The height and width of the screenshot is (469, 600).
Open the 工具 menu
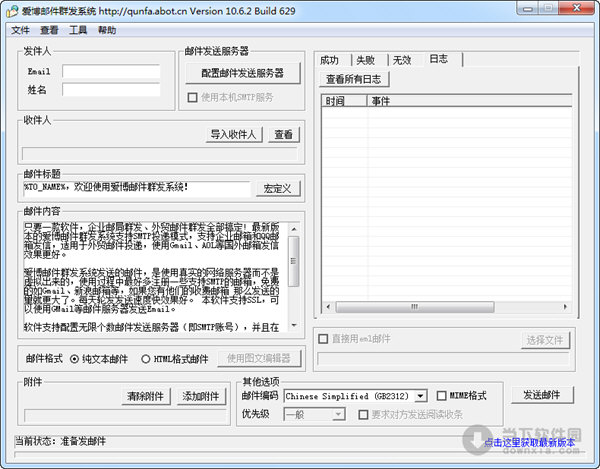pos(78,30)
